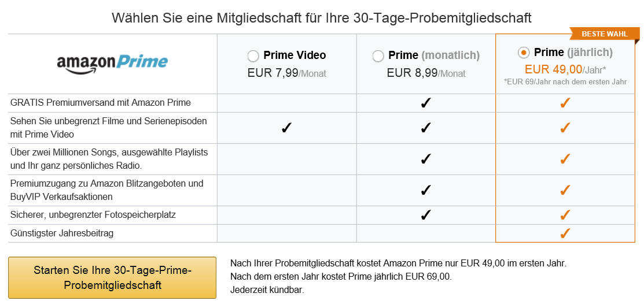Start the 30-Tage-Prime-Probemitgliedschaft button
Screen dimensions: 644x308
click(x=112, y=277)
